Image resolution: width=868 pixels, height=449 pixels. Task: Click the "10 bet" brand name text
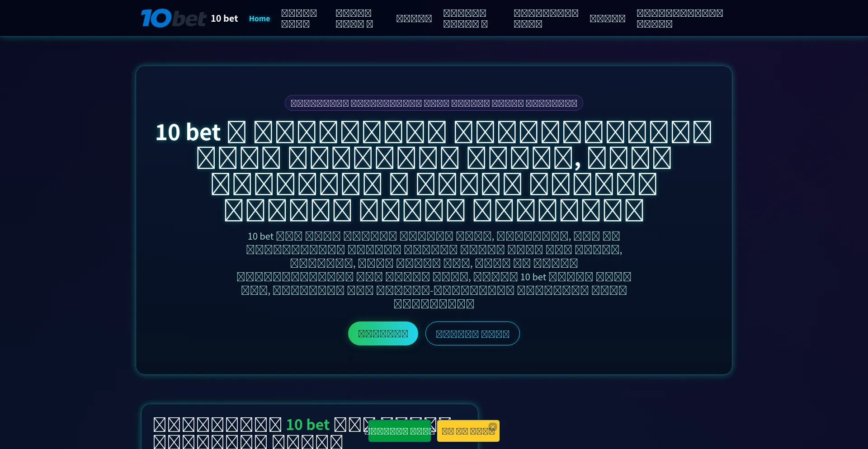tap(224, 19)
